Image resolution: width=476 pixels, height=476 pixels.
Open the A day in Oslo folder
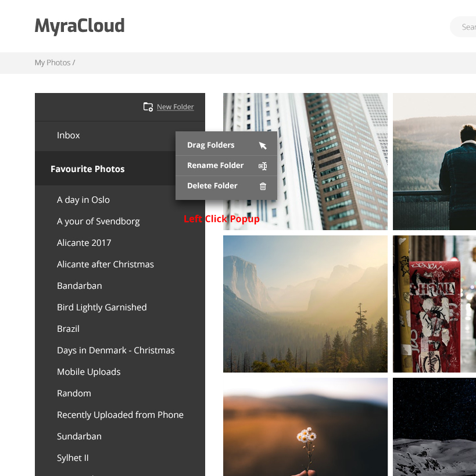coord(83,199)
